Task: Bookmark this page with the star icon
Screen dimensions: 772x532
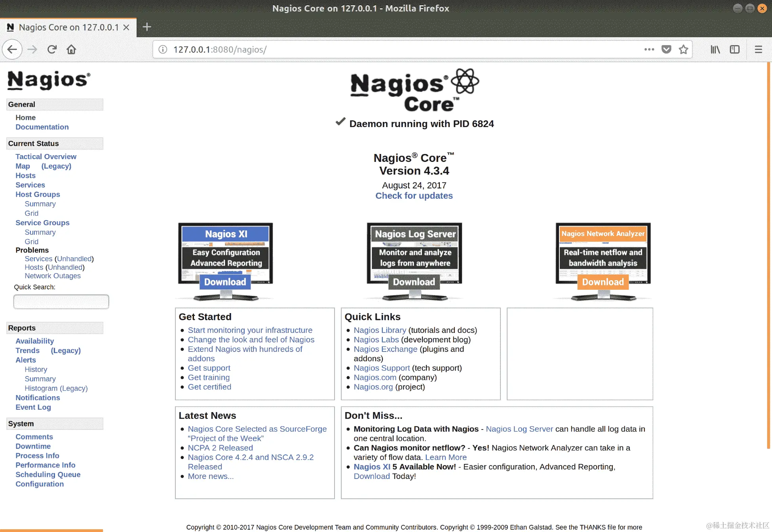Action: point(683,49)
